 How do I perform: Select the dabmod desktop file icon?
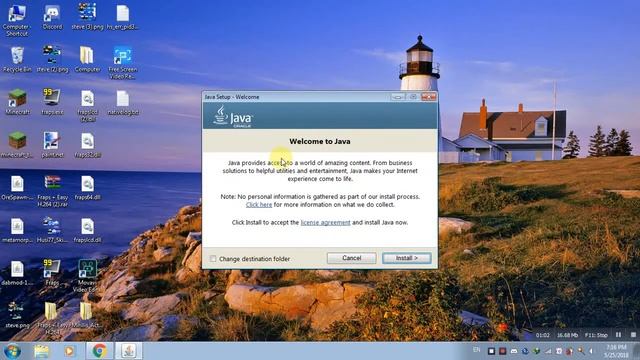click(x=17, y=273)
